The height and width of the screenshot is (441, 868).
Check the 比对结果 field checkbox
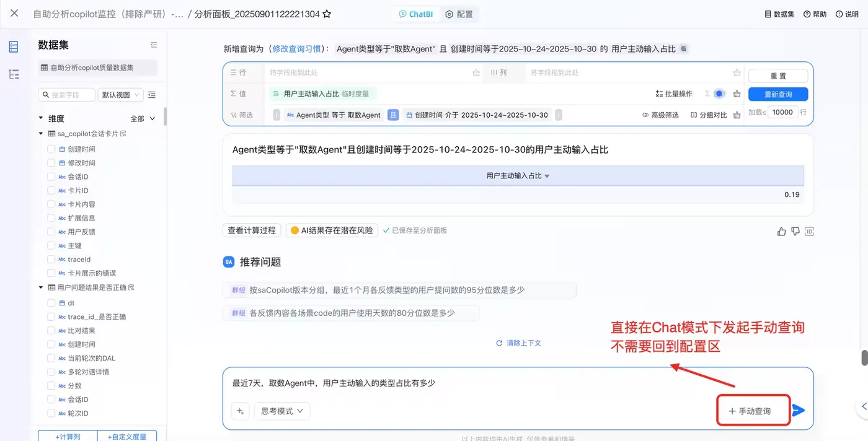coord(51,331)
